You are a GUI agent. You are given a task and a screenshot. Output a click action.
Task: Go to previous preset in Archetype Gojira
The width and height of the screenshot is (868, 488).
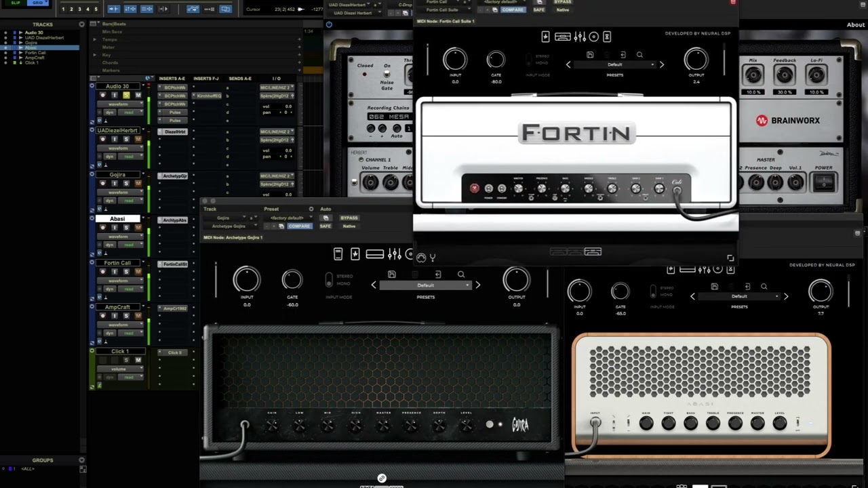click(374, 285)
